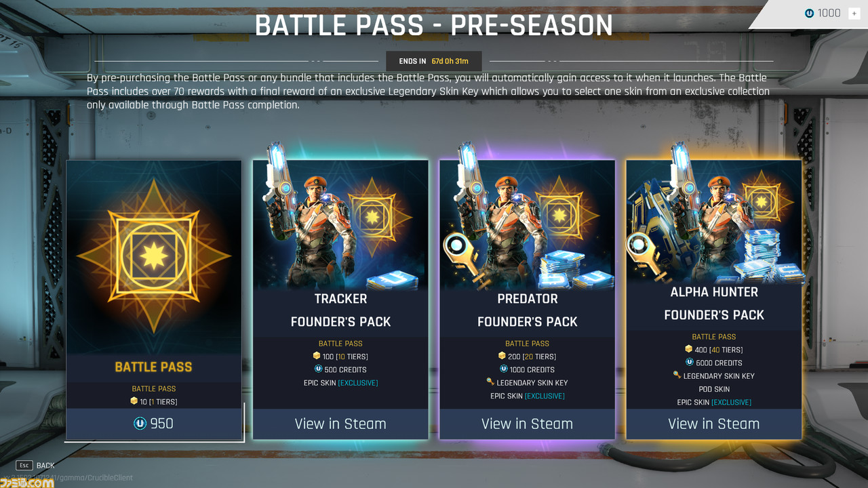Click the credits icon next to 6000 Credits

tap(690, 363)
